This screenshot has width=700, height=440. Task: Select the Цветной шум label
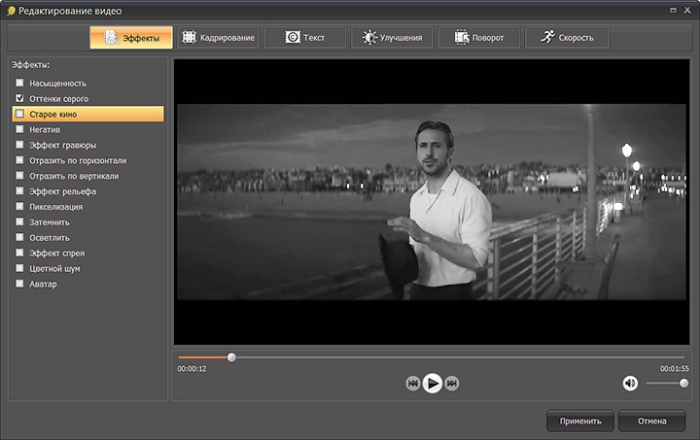click(x=54, y=269)
